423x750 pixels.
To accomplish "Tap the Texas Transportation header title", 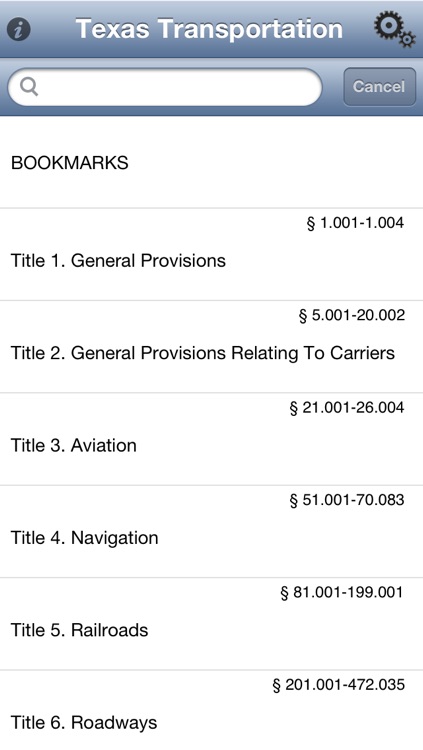I will pos(209,29).
